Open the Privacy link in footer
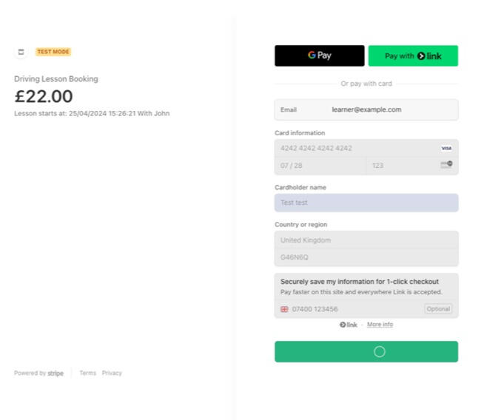 point(112,373)
